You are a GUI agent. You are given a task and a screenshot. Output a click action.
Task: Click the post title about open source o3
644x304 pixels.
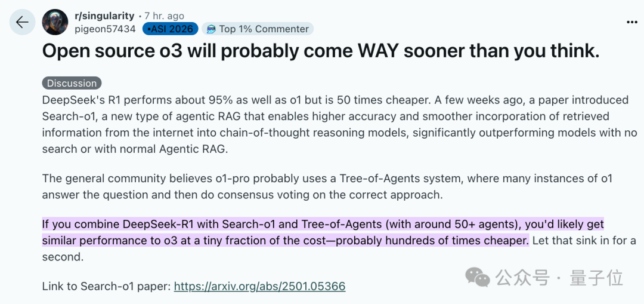point(320,51)
